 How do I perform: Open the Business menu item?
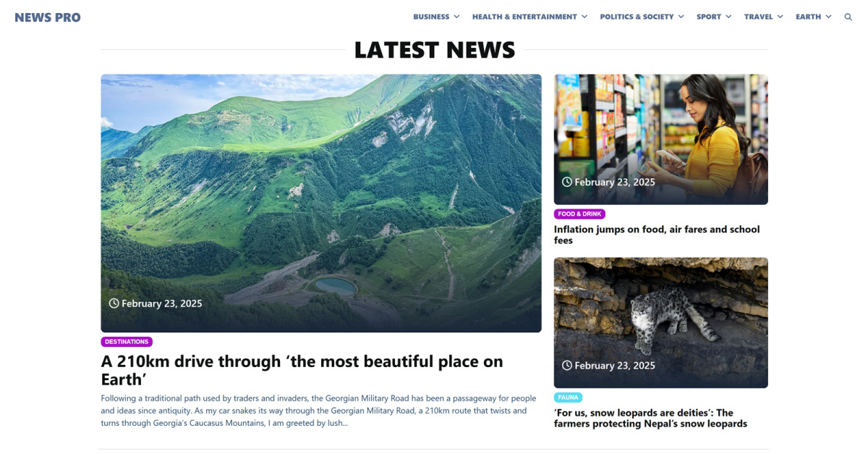pos(431,17)
